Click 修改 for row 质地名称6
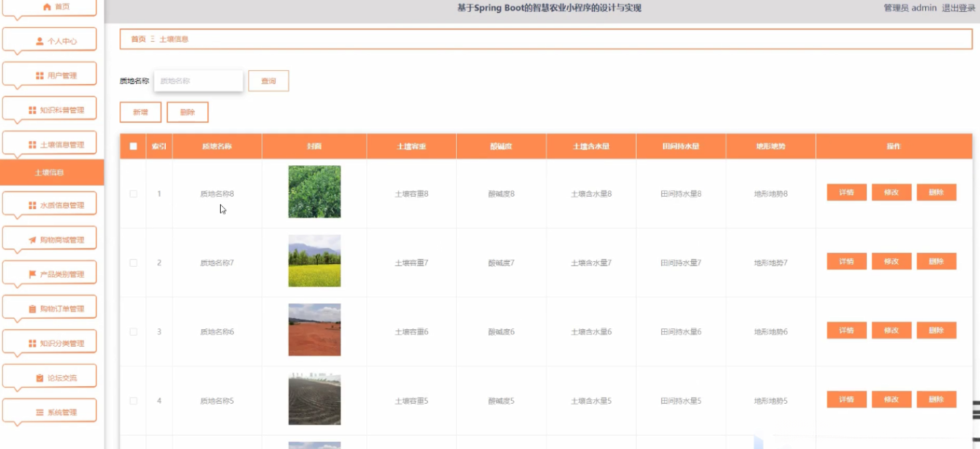The image size is (980, 449). point(892,331)
